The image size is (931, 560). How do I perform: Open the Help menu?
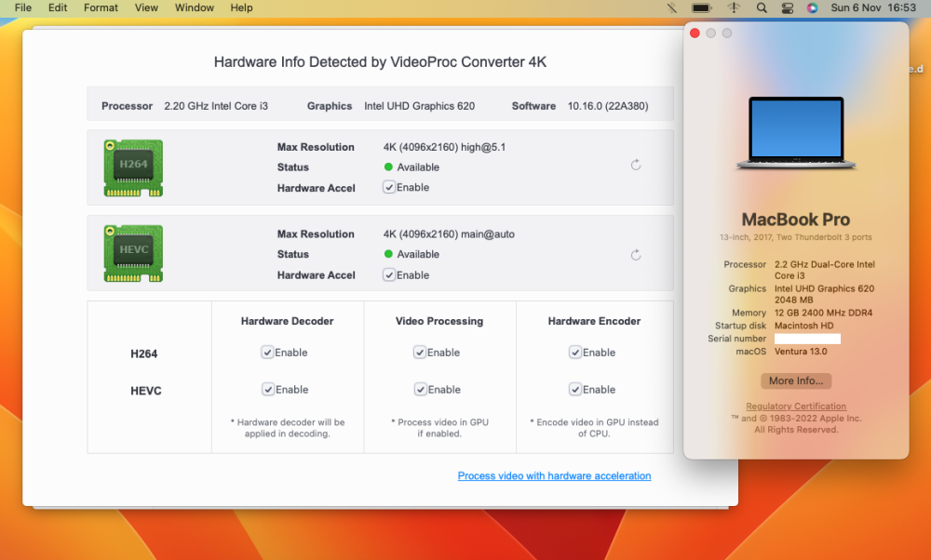[x=242, y=7]
